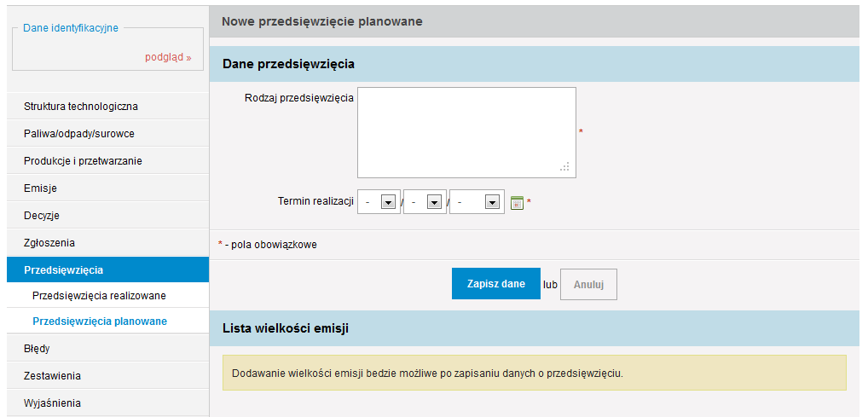The width and height of the screenshot is (868, 417).
Task: Open the Zgłoszenia menu item
Action: [108, 242]
